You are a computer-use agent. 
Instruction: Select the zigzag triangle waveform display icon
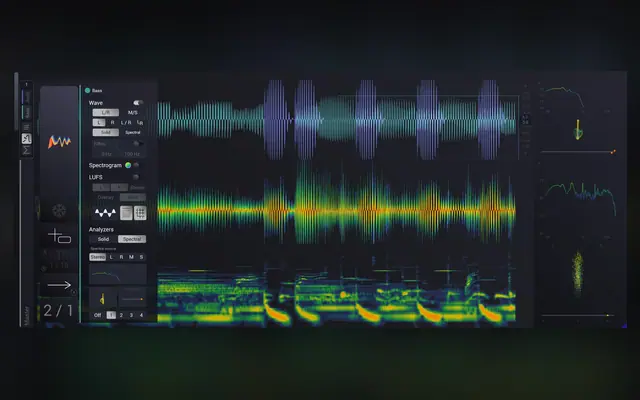click(105, 213)
